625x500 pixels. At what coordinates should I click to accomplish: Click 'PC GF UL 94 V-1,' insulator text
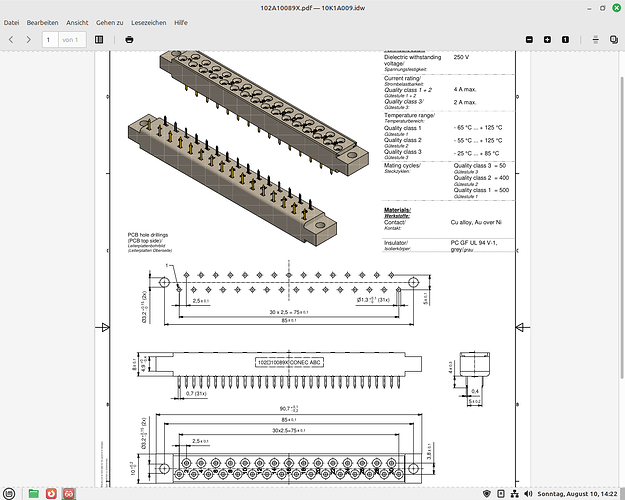pyautogui.click(x=474, y=242)
